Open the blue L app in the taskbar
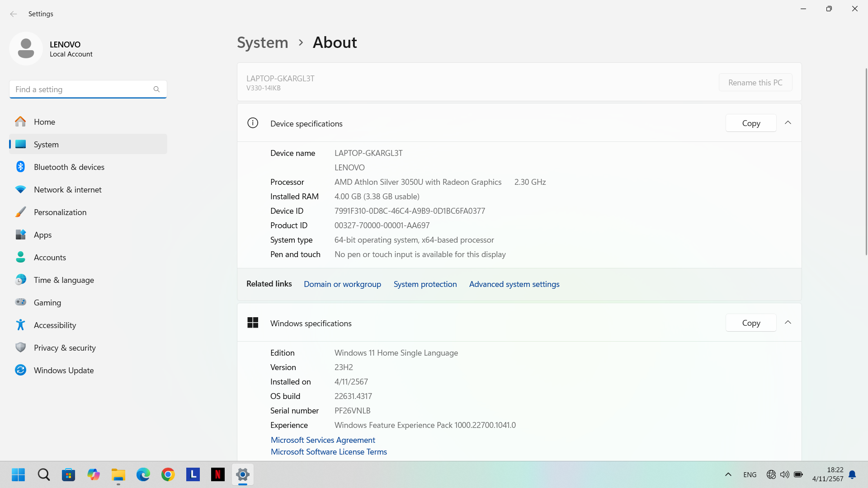This screenshot has width=868, height=488. click(193, 474)
